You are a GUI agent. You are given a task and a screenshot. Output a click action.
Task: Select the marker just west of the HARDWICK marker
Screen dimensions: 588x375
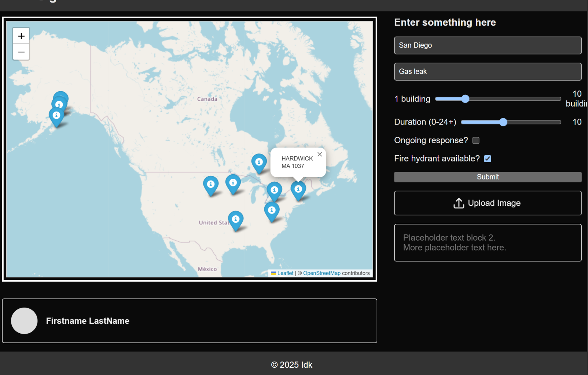point(275,192)
